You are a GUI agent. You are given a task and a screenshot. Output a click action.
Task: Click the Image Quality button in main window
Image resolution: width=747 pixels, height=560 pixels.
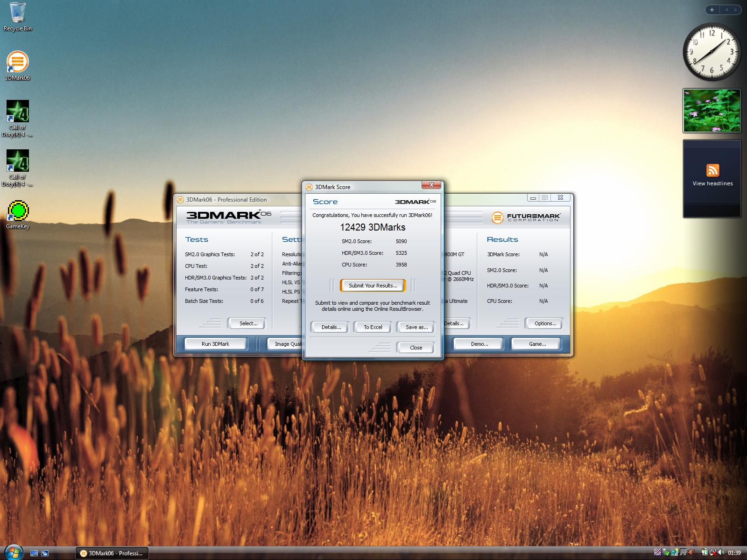[x=285, y=344]
